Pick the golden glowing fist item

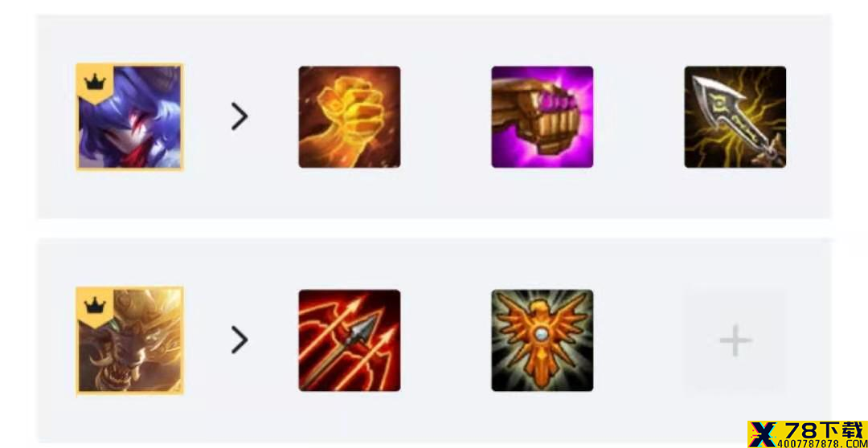click(350, 116)
